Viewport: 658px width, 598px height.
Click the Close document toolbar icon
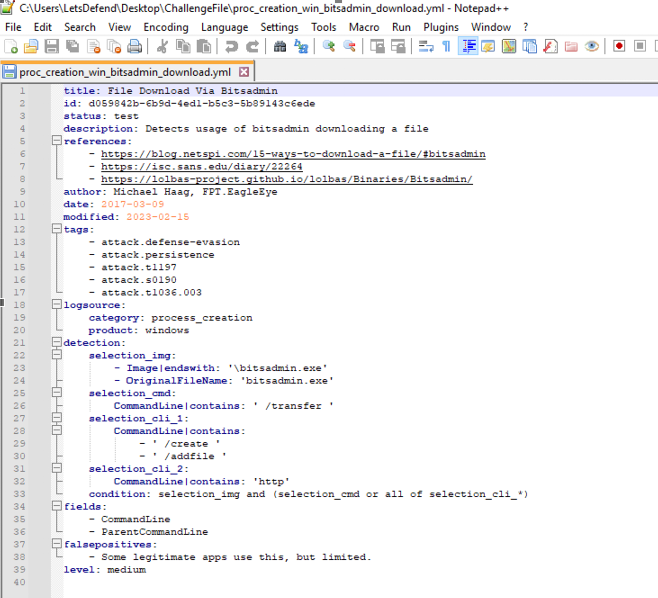(x=93, y=46)
